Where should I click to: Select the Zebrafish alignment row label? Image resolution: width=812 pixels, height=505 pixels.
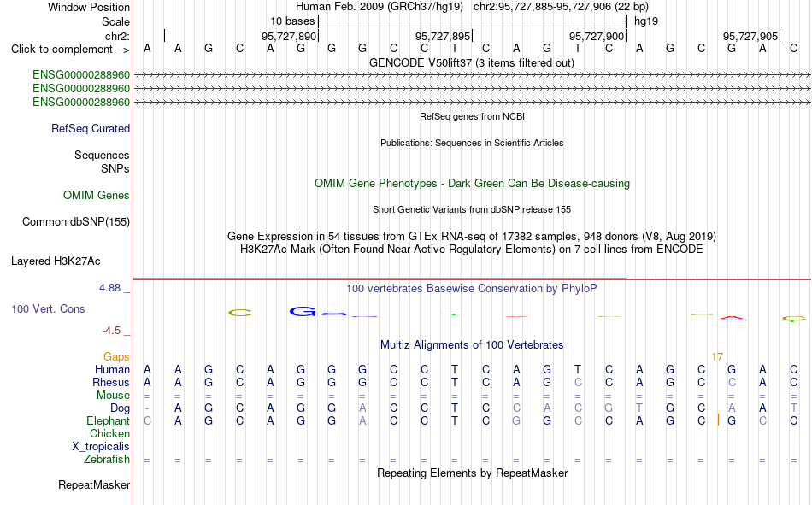pyautogui.click(x=107, y=459)
